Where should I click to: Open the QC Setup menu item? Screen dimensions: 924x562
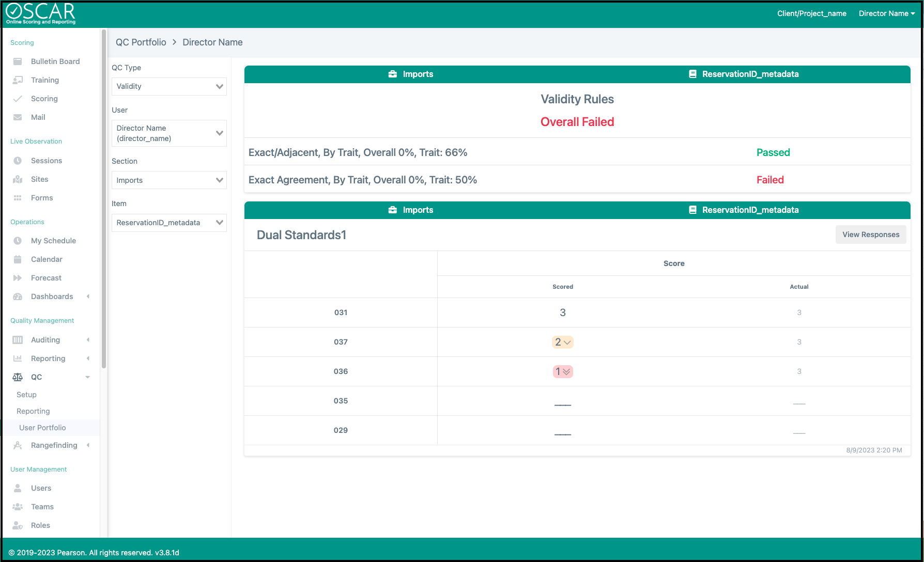26,395
